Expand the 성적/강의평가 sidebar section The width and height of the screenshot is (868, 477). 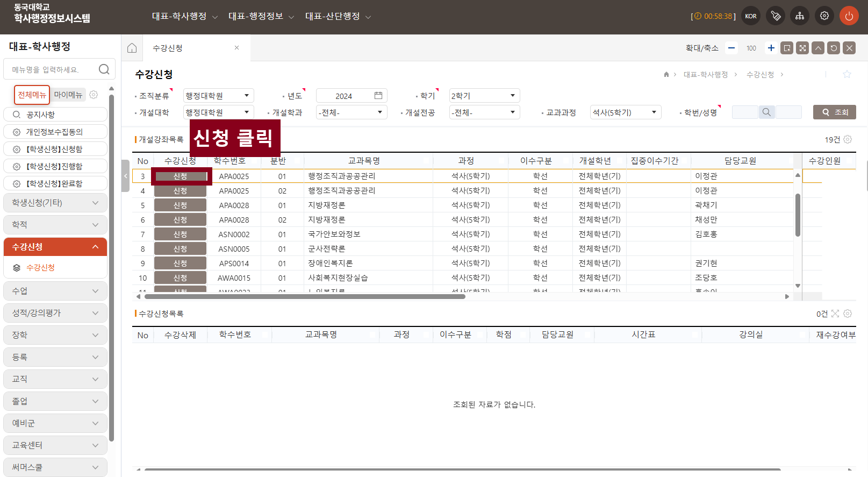coord(55,313)
